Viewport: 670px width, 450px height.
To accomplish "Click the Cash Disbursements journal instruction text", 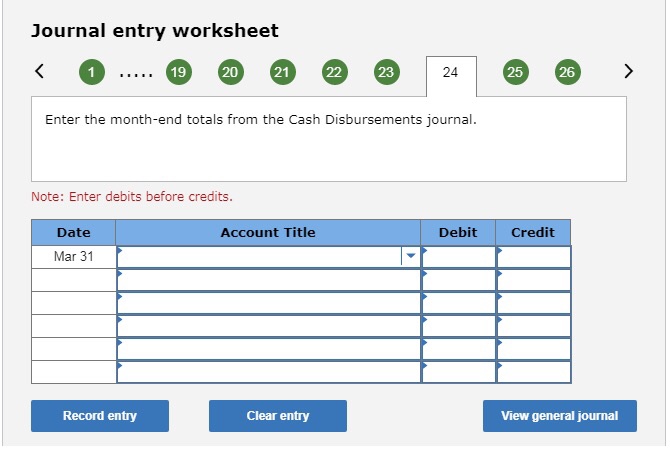I will (261, 120).
